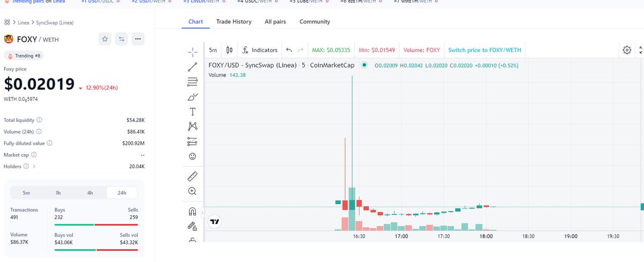Select the 24h stats period
644x262 pixels.
pyautogui.click(x=122, y=193)
